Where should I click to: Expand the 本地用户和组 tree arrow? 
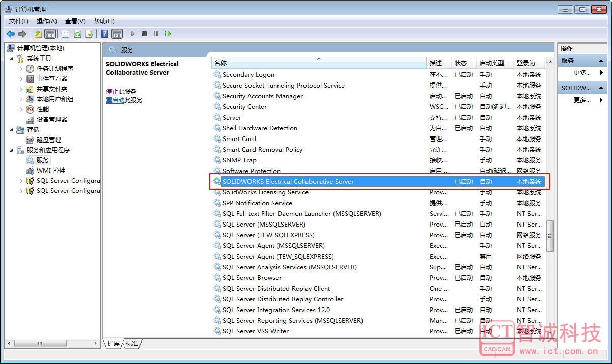pos(21,99)
